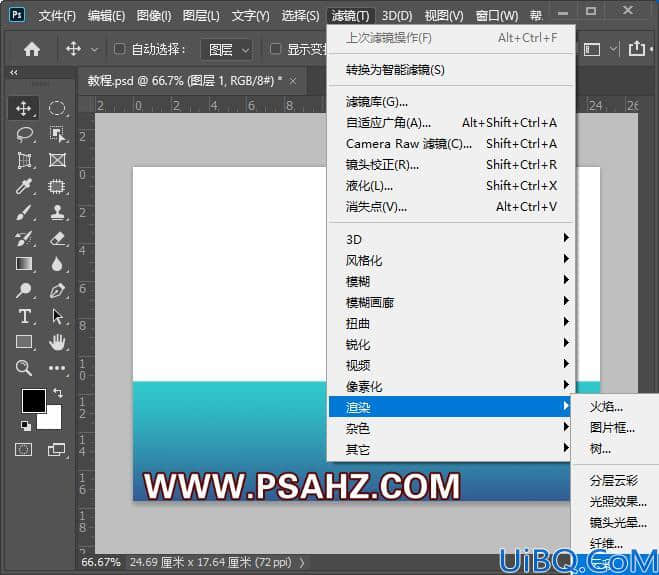This screenshot has width=659, height=575.
Task: Open the Edit Toolbar three-dots menu
Action: click(x=57, y=368)
